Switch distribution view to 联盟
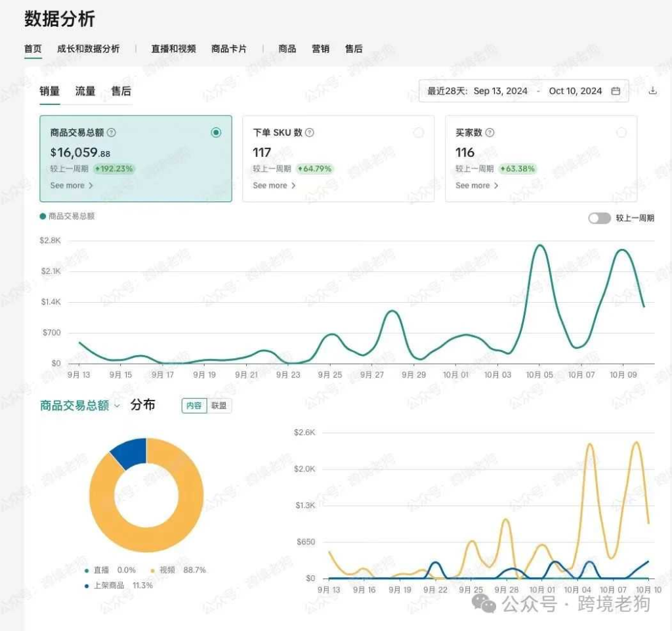 coord(219,406)
